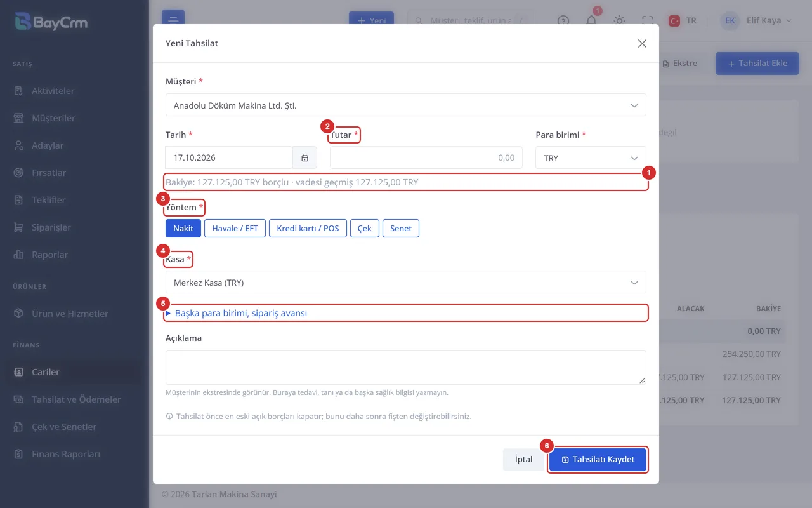Click the notification bell icon
Image resolution: width=812 pixels, height=508 pixels.
[591, 20]
